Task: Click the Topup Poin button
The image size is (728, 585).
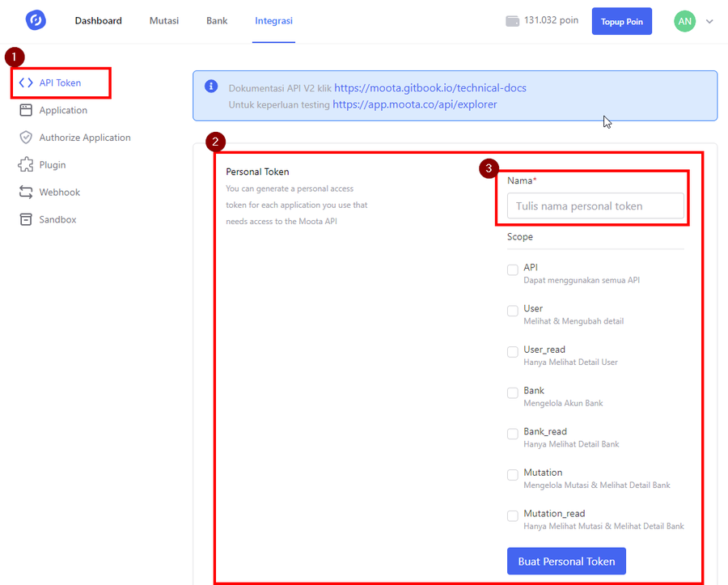Action: [x=621, y=22]
